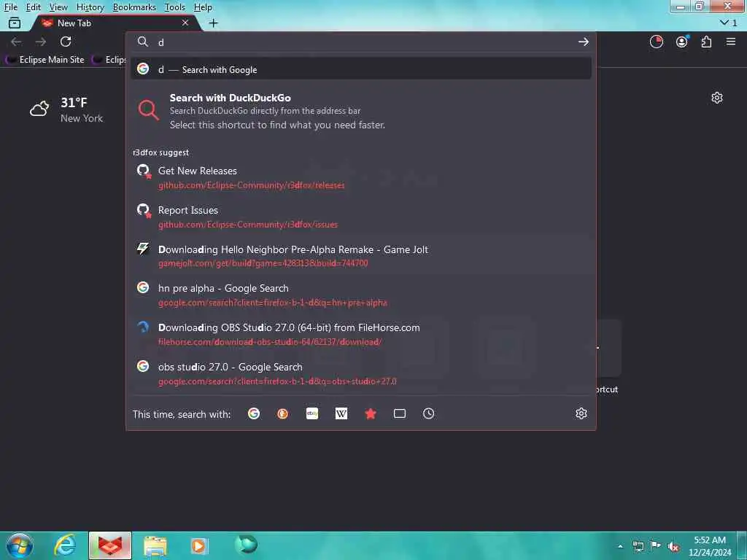The height and width of the screenshot is (560, 747).
Task: Choose Search with DuckDuckGo shortcut
Action: [x=360, y=111]
